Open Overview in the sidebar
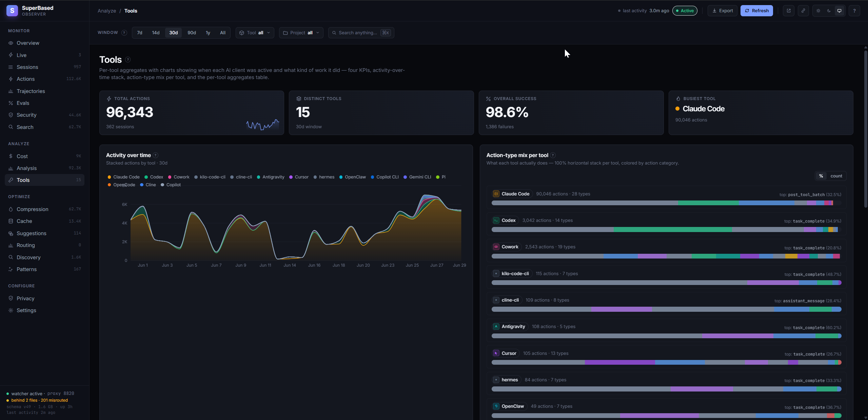Image resolution: width=868 pixels, height=420 pixels. [44, 43]
